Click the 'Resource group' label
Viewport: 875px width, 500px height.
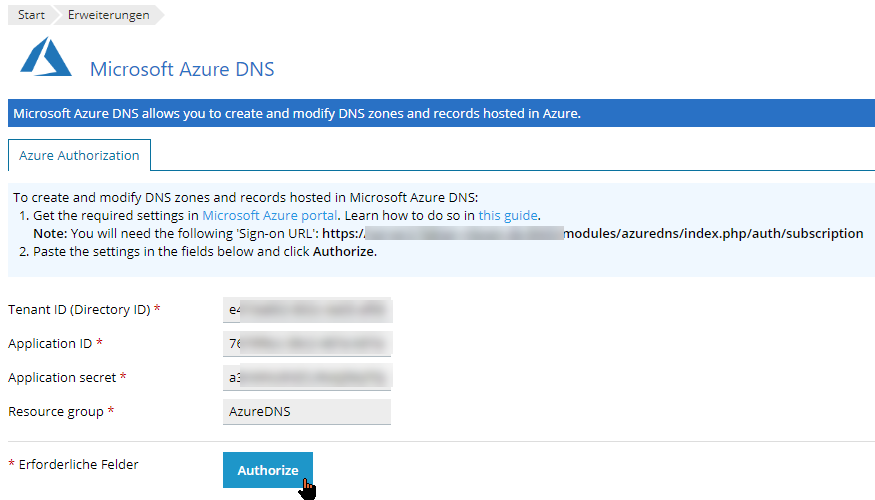[x=56, y=412]
